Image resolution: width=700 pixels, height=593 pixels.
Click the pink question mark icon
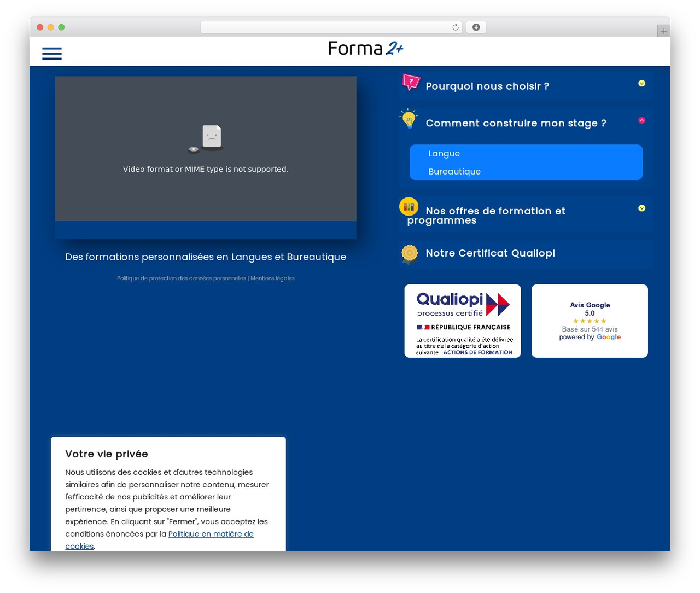411,82
